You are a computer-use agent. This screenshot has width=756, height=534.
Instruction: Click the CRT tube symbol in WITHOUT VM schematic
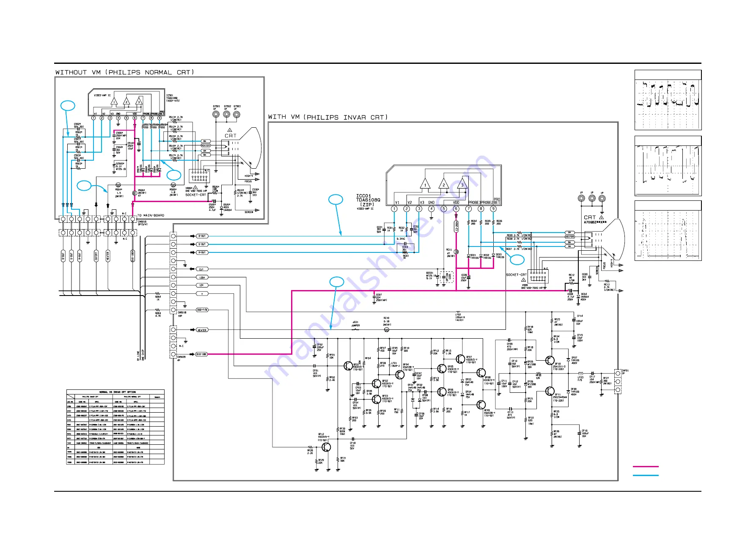pyautogui.click(x=242, y=148)
